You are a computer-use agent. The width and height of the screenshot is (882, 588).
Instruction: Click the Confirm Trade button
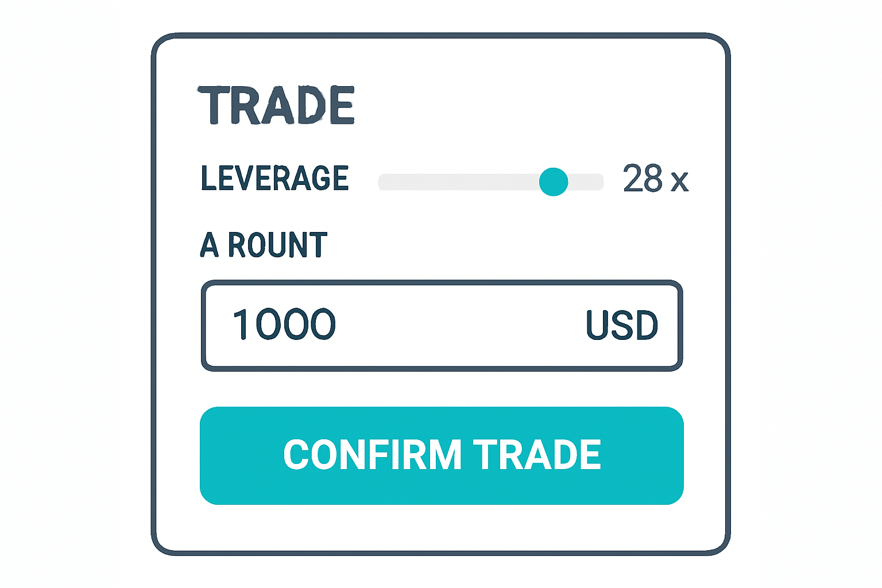pyautogui.click(x=441, y=455)
